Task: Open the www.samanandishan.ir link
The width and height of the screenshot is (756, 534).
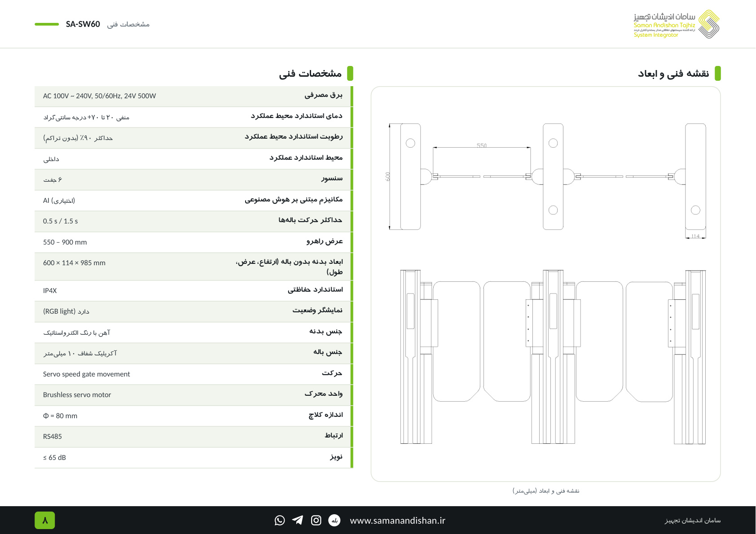Action: tap(397, 521)
